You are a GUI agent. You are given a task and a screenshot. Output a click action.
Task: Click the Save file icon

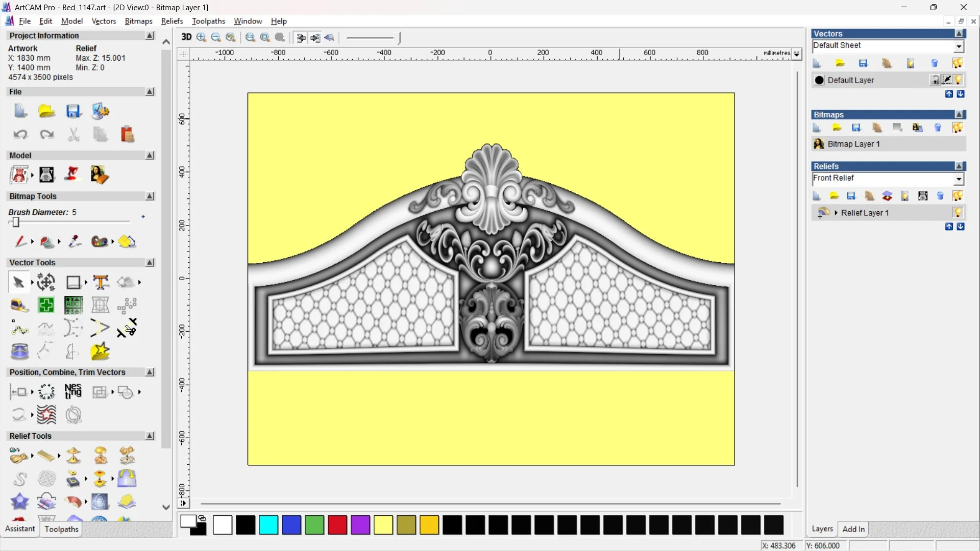[73, 111]
